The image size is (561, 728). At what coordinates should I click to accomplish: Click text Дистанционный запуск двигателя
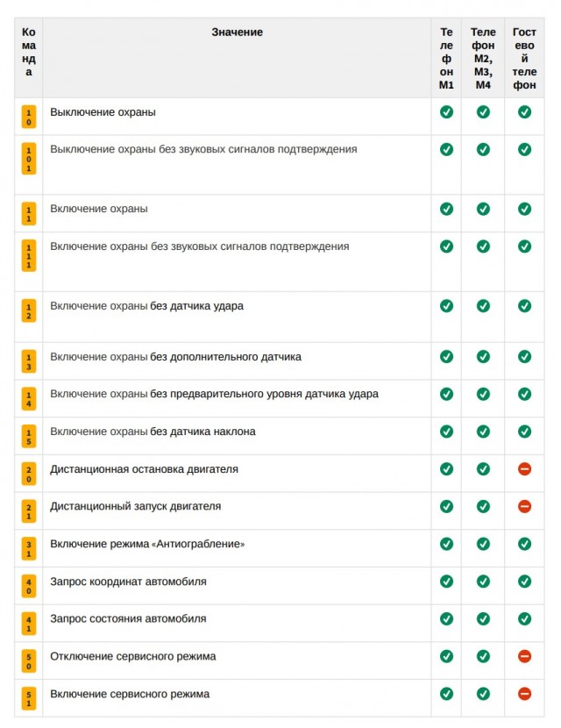tap(136, 506)
